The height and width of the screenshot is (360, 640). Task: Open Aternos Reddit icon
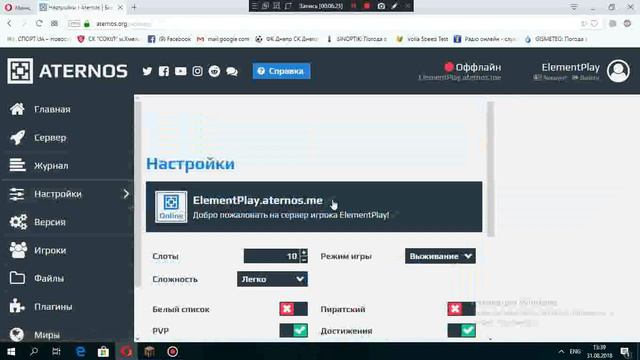[x=214, y=71]
